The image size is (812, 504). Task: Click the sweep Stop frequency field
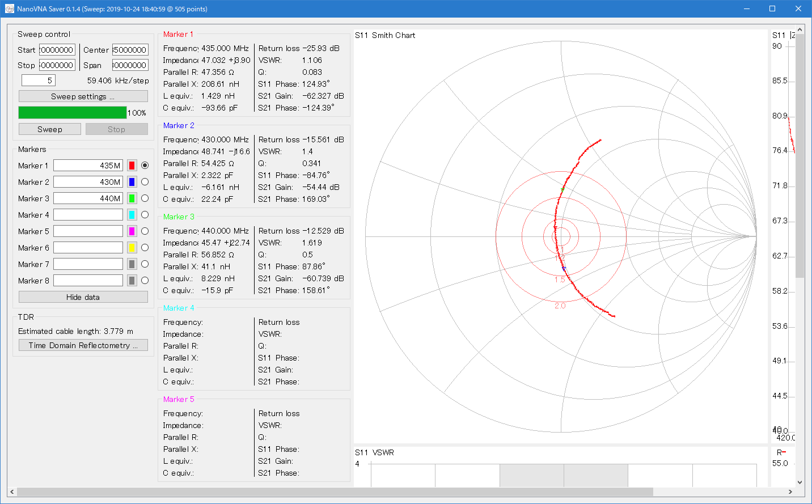coord(57,65)
